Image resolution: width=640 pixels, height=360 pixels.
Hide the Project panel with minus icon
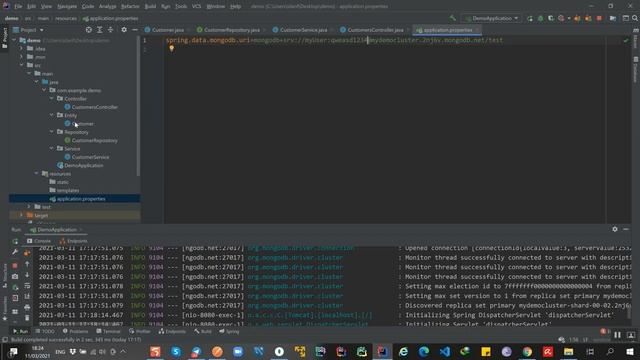(135, 30)
